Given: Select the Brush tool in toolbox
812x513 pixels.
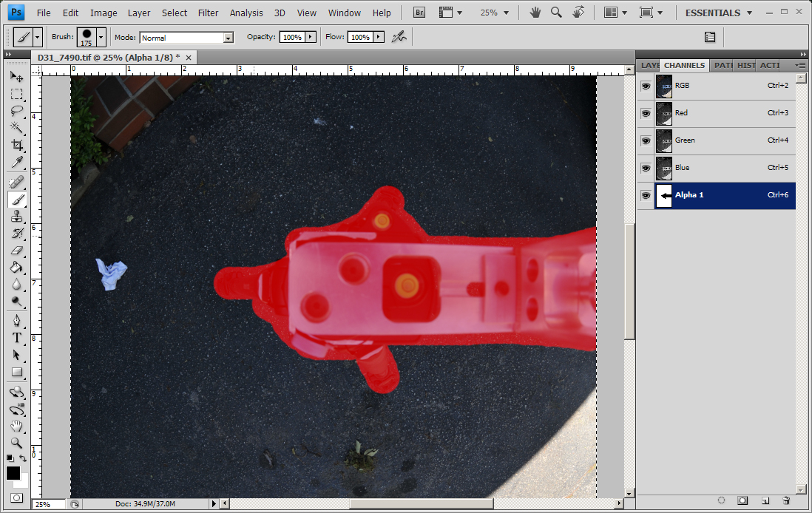Looking at the screenshot, I should pos(16,200).
